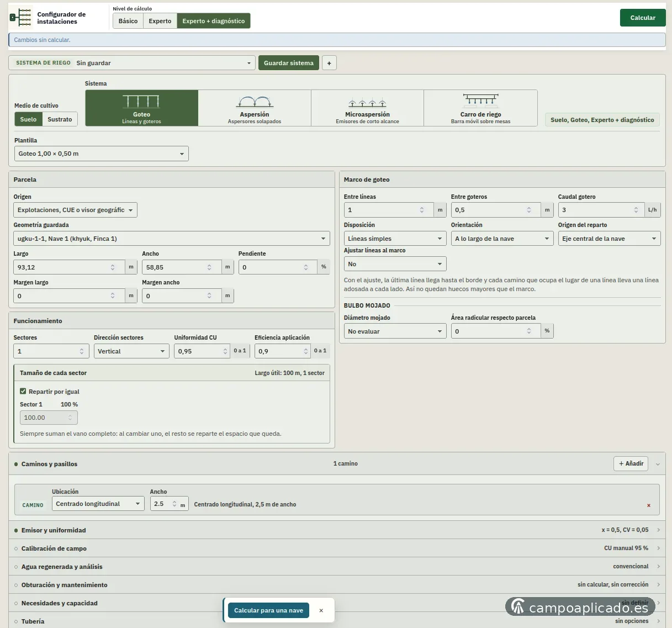This screenshot has height=628, width=672.
Task: Switch to Básico calculation level
Action: (128, 21)
